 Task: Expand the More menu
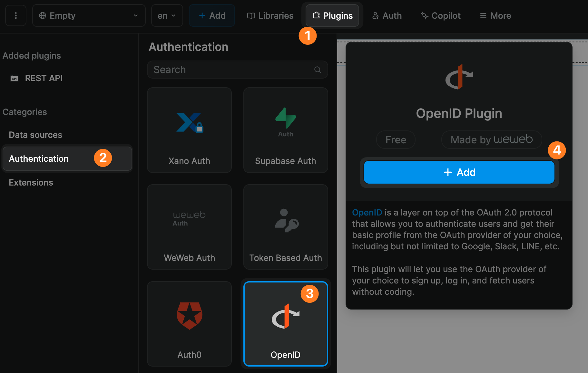tap(495, 15)
